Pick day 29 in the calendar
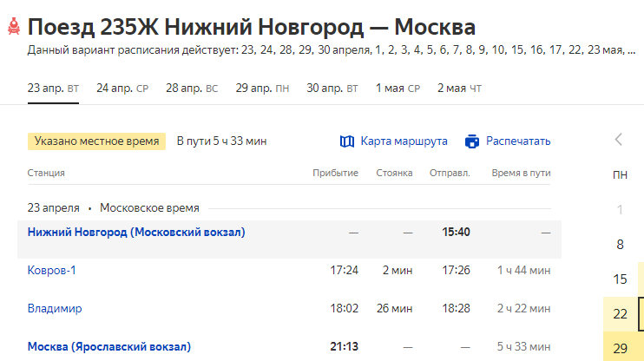 620,347
